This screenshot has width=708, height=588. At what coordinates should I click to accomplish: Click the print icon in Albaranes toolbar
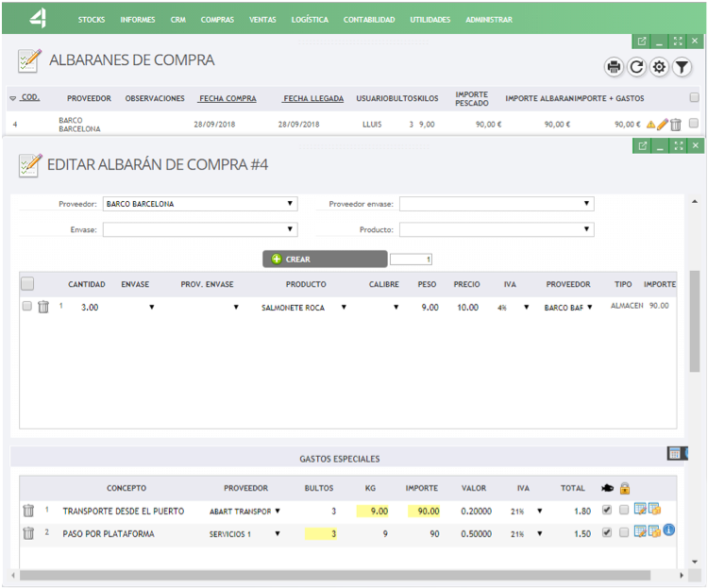[615, 67]
